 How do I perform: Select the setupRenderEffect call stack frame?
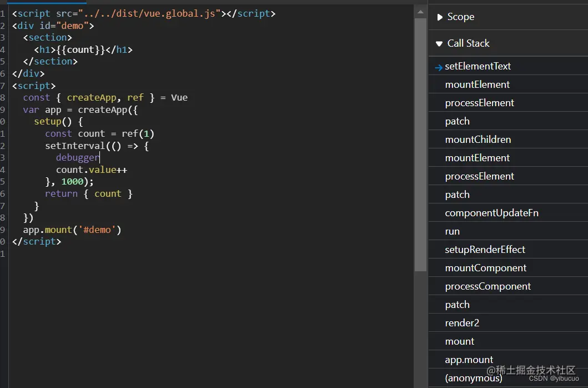click(x=508, y=250)
